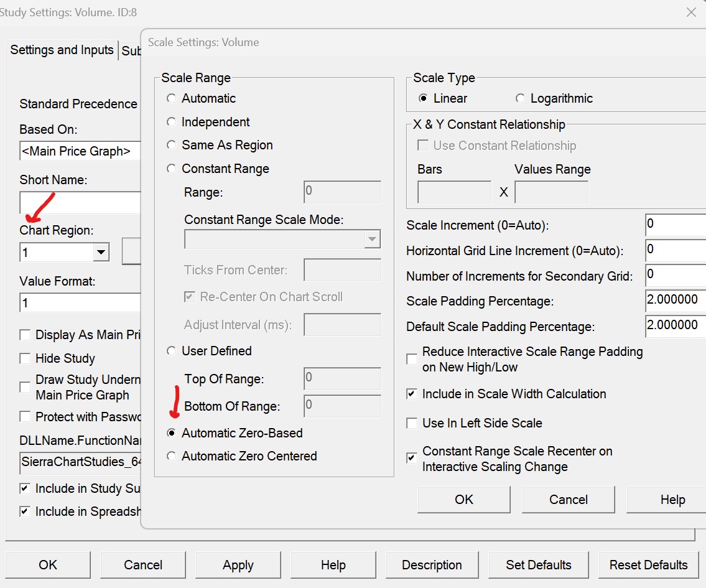Choose Independent scale range

(171, 123)
